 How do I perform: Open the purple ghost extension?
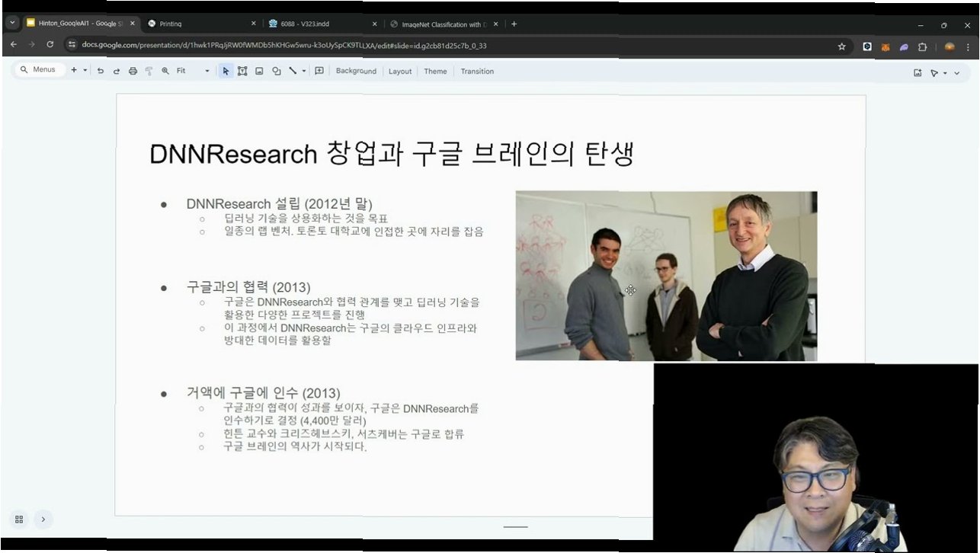point(904,46)
